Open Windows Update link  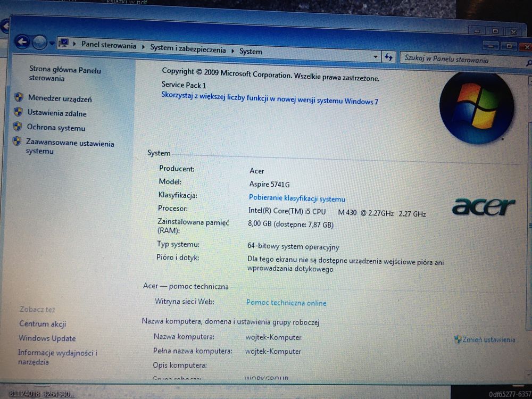pos(47,338)
